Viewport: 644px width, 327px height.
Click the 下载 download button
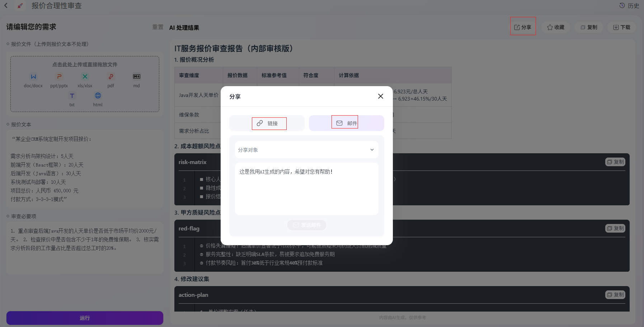[622, 27]
